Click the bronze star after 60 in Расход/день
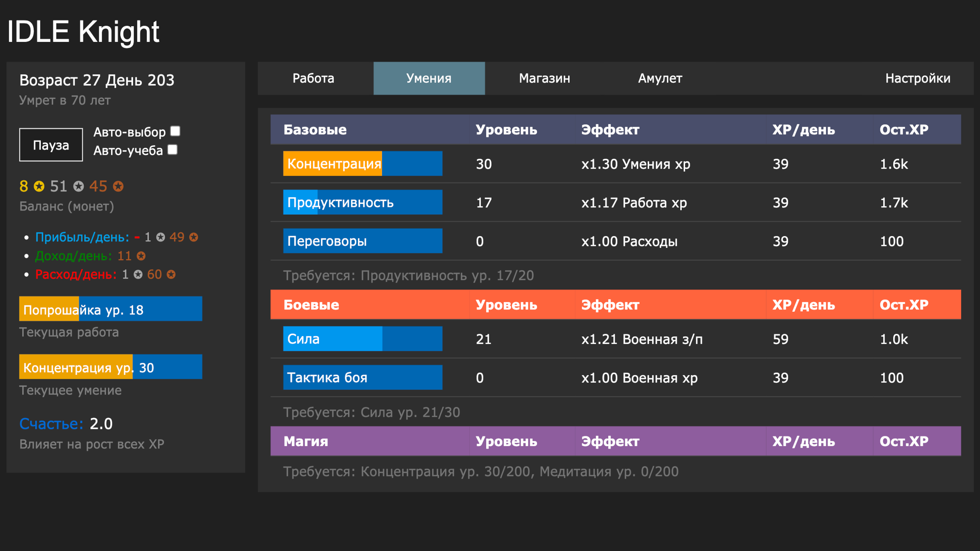 click(171, 274)
